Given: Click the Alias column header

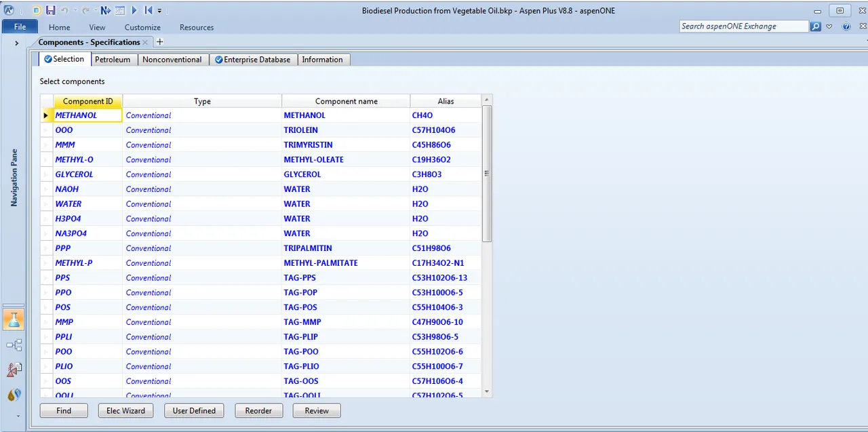Looking at the screenshot, I should pyautogui.click(x=446, y=101).
